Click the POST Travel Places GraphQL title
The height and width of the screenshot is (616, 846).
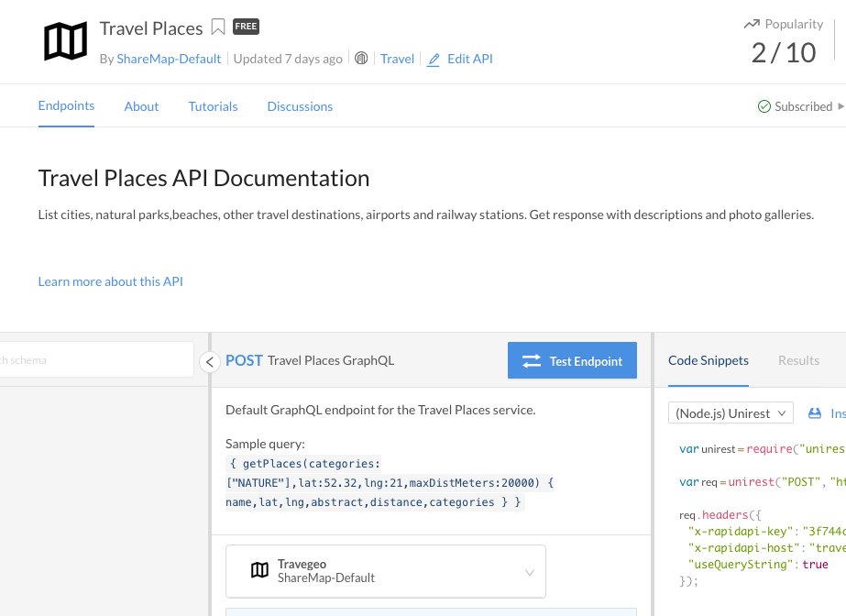pos(310,360)
